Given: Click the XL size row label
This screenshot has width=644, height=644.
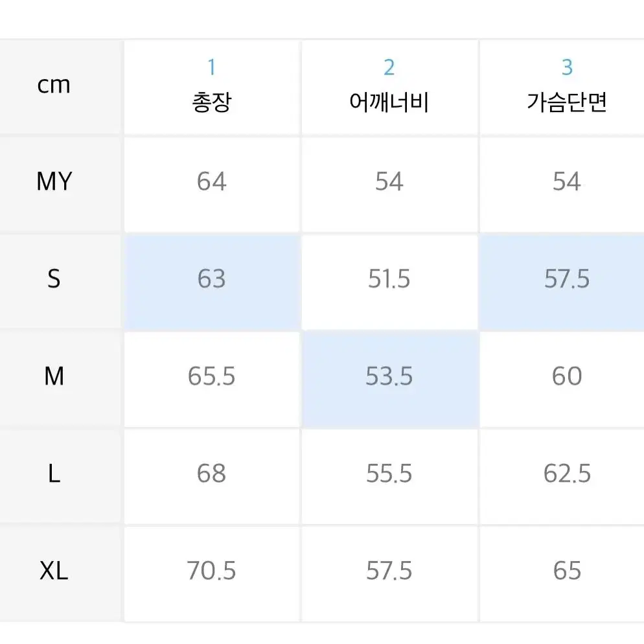Looking at the screenshot, I should pos(54,571).
